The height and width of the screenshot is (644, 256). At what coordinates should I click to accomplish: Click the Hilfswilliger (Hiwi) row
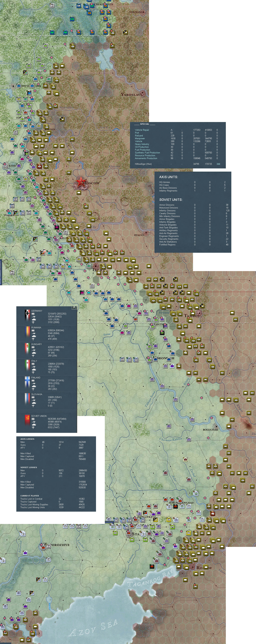tap(178, 164)
